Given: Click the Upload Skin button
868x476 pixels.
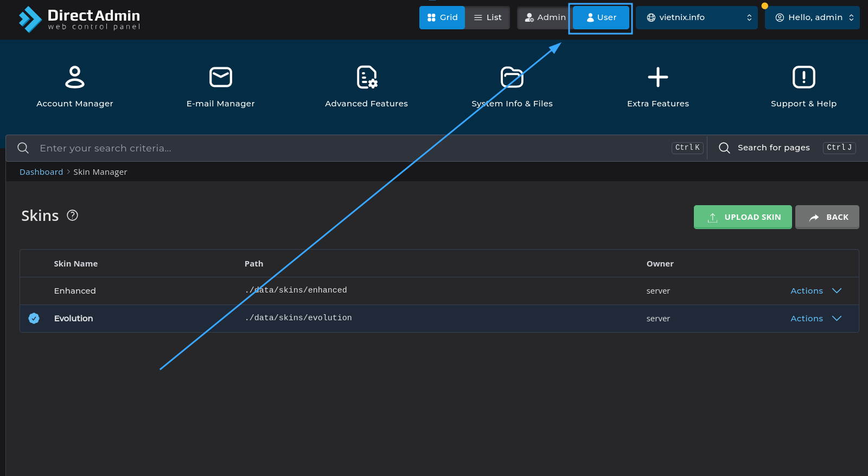Looking at the screenshot, I should tap(743, 217).
